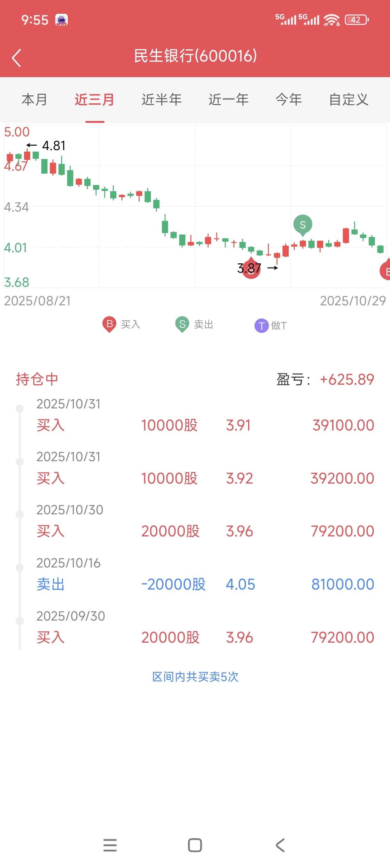Tap the green S sell marker on chart
This screenshot has width=390, height=868.
[x=302, y=225]
